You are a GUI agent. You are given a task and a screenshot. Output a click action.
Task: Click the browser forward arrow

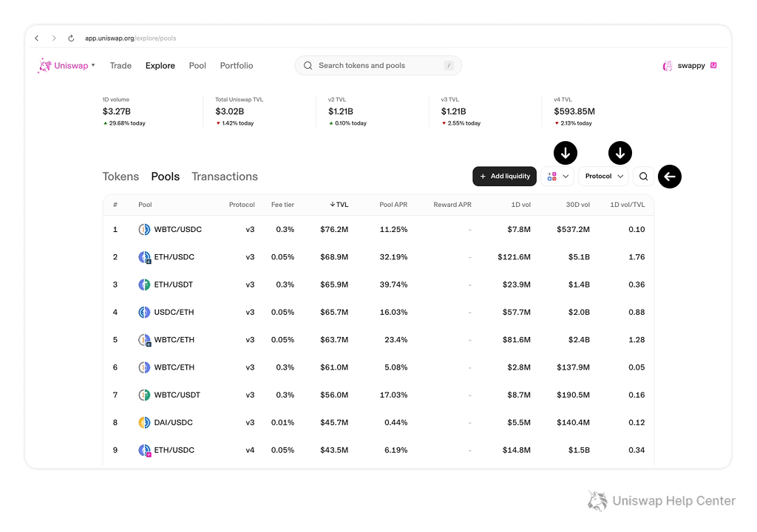click(x=54, y=38)
